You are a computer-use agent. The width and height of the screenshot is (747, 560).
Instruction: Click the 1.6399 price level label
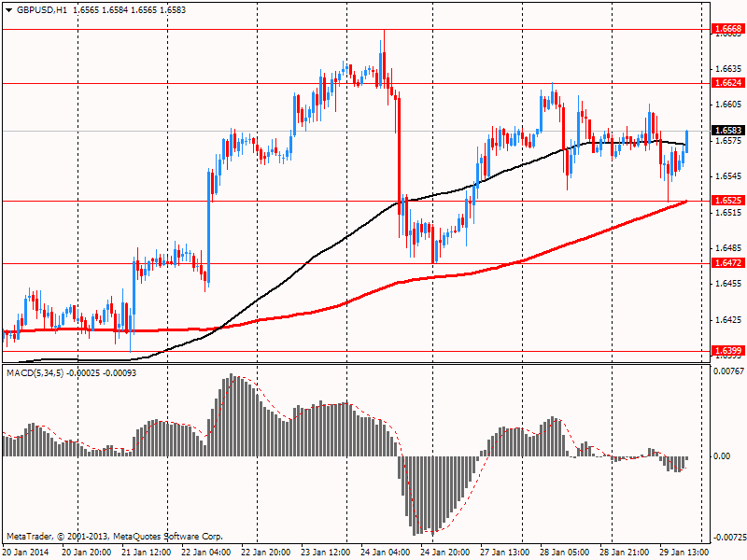click(728, 351)
